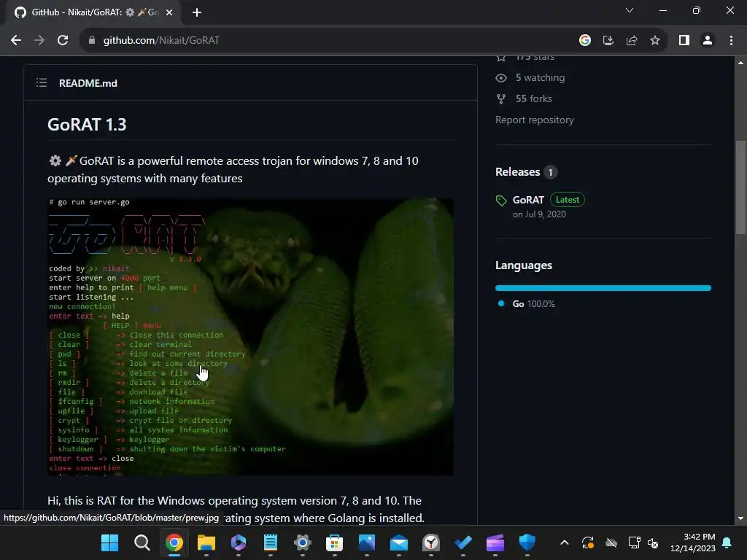Image resolution: width=747 pixels, height=560 pixels.
Task: Click the eye watching icon
Action: 500,77
